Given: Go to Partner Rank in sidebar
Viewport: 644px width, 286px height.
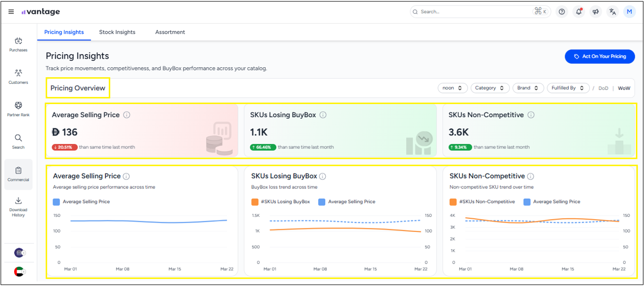Looking at the screenshot, I should 18,109.
